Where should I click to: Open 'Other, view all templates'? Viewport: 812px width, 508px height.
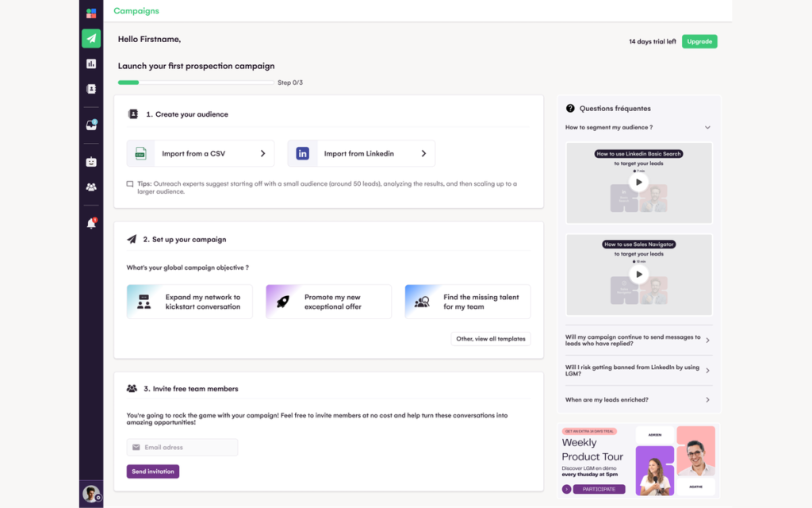tap(490, 339)
